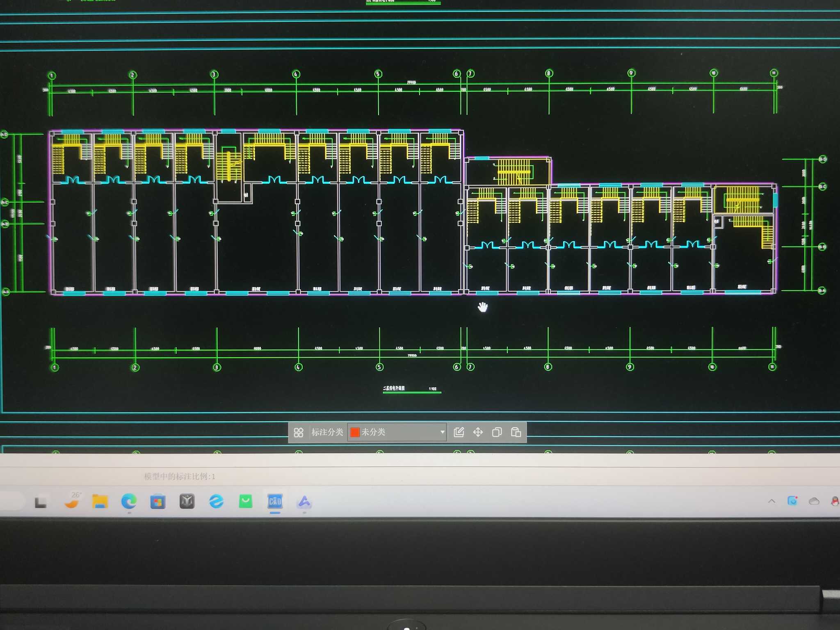Click bottom grid axis bubble number 8
The width and height of the screenshot is (840, 630).
coord(548,367)
